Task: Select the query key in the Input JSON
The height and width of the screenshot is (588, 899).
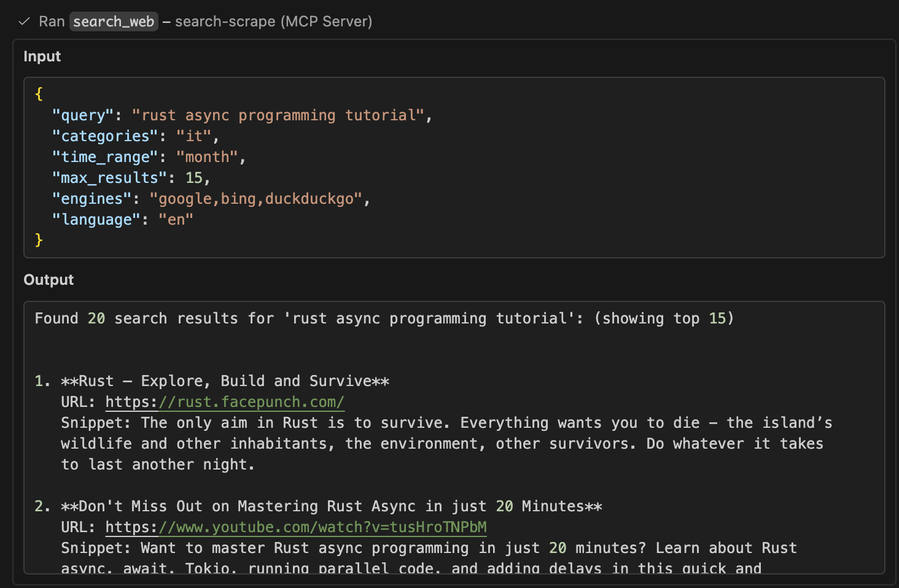Action: pos(82,115)
